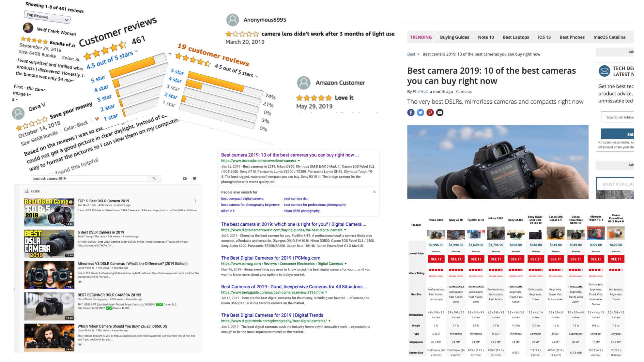
Task: Click the video camera upload icon
Action: click(185, 179)
